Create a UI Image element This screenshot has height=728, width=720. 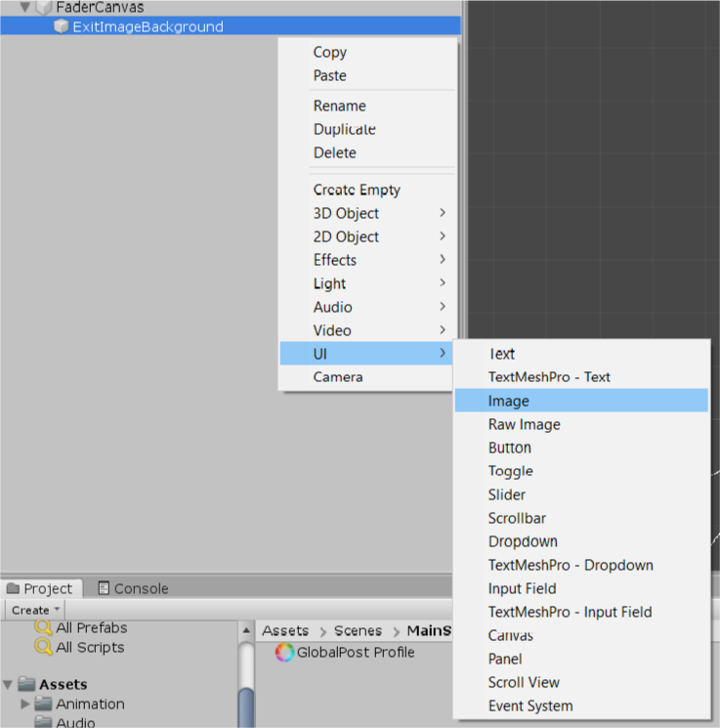point(581,401)
